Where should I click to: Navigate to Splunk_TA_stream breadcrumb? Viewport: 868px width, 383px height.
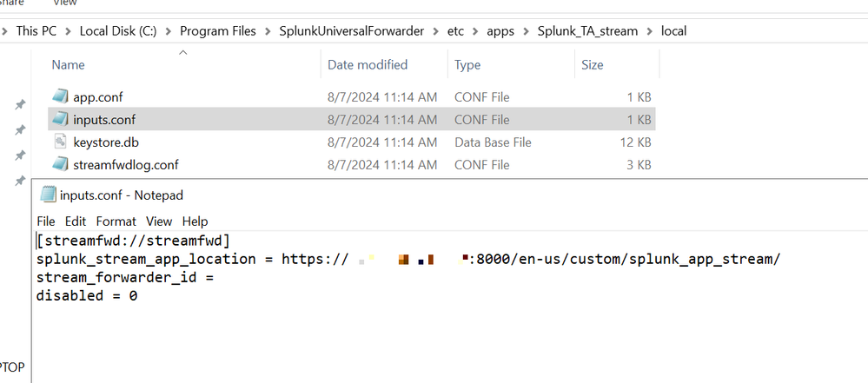(x=587, y=31)
